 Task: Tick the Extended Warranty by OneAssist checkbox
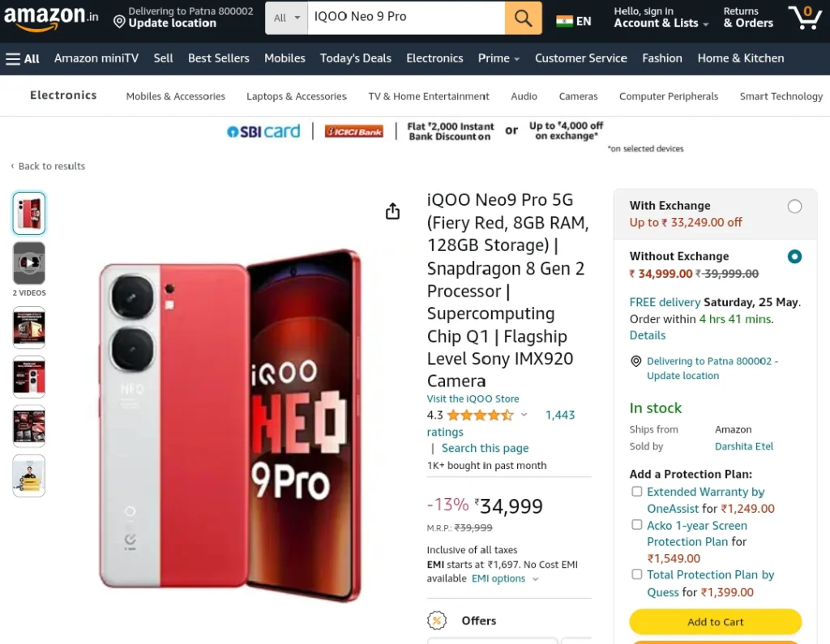(x=637, y=492)
